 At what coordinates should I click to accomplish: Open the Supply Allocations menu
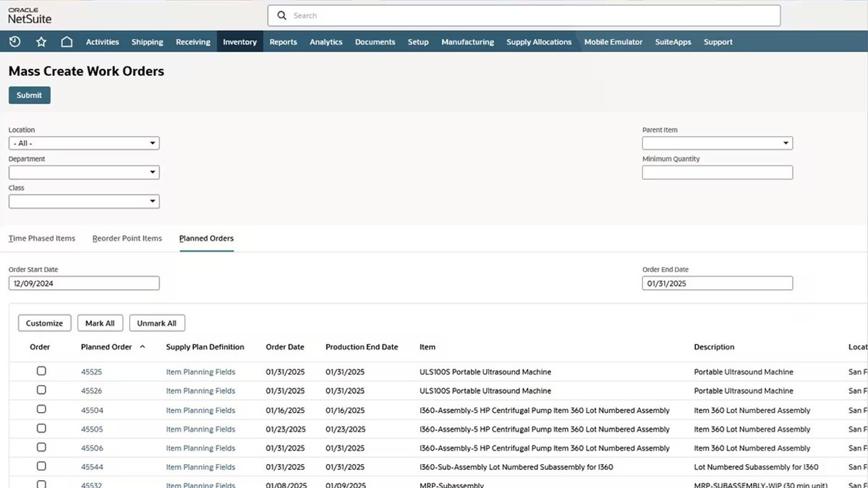click(539, 42)
